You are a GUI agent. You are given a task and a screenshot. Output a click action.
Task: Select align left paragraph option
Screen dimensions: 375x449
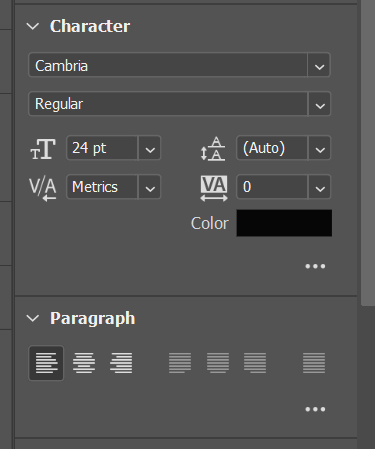click(x=46, y=363)
